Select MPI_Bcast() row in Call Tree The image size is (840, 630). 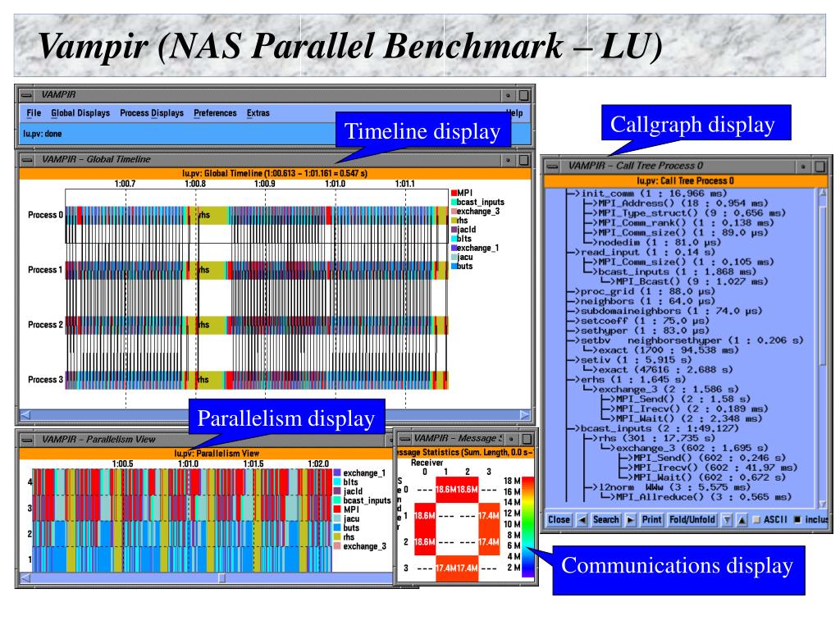[x=692, y=281]
